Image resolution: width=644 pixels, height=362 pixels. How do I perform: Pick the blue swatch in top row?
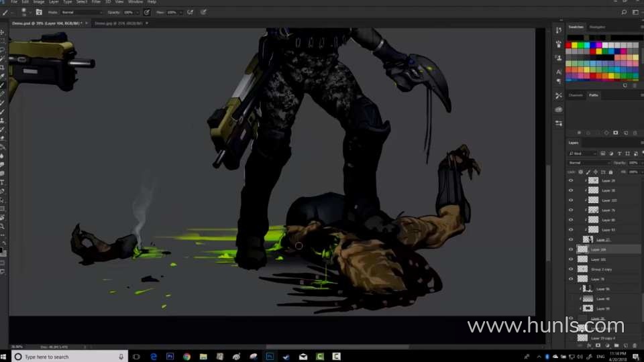[x=593, y=45]
